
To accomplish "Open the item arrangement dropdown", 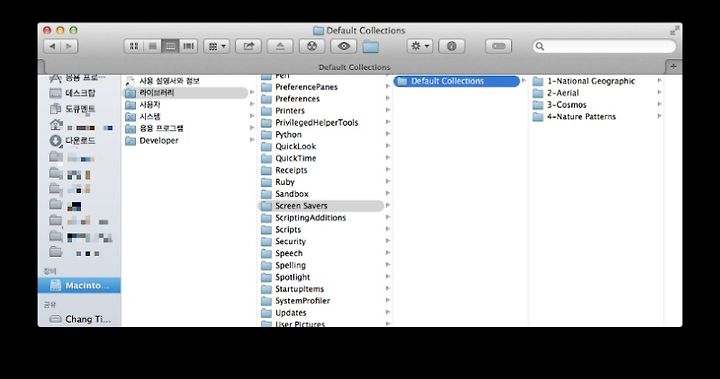I will click(217, 46).
